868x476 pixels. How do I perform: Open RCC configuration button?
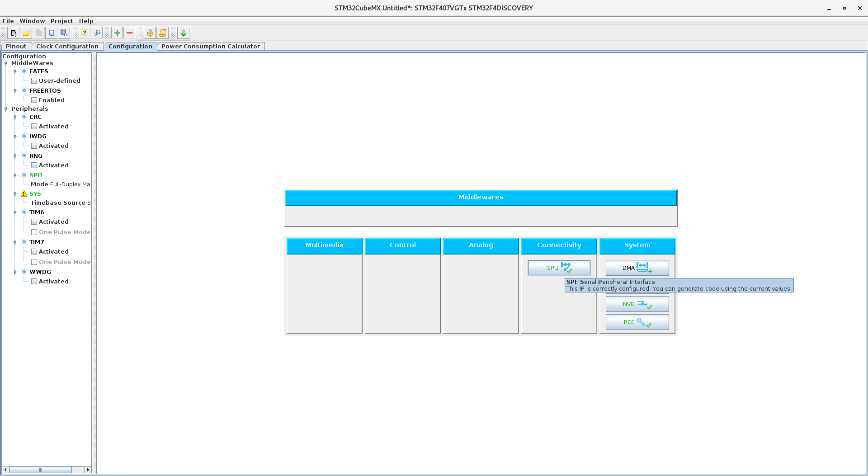pyautogui.click(x=637, y=322)
